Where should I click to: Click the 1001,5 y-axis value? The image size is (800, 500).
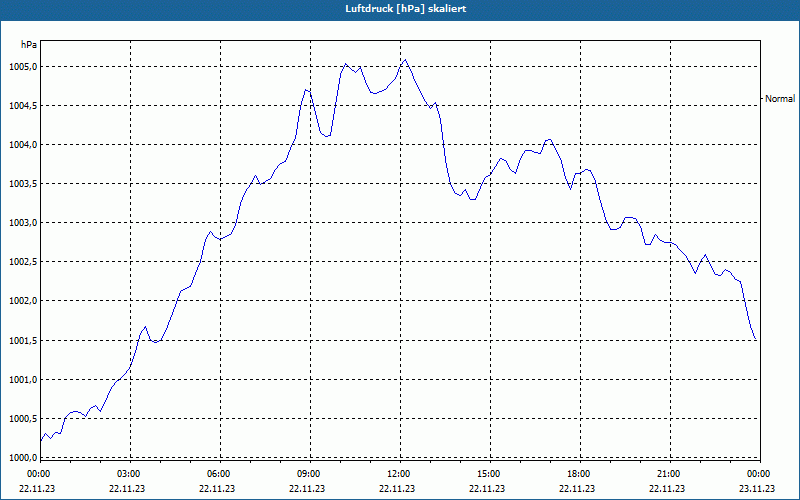tap(22, 340)
